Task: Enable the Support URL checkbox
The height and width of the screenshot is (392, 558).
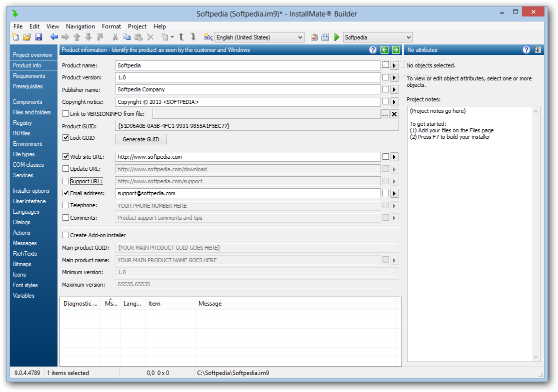Action: [65, 181]
